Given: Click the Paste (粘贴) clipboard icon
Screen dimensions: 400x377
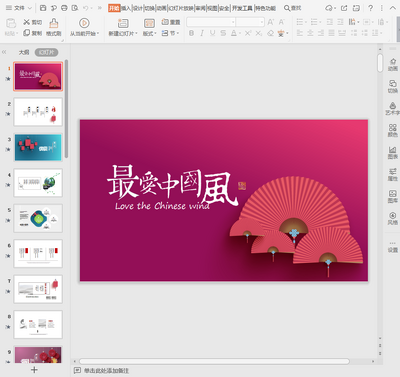Looking at the screenshot, I should [11, 23].
